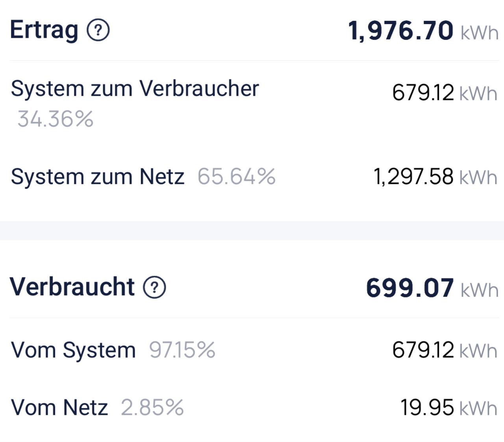504x442 pixels.
Task: Tap the 97.15% percentage
Action: point(182,350)
